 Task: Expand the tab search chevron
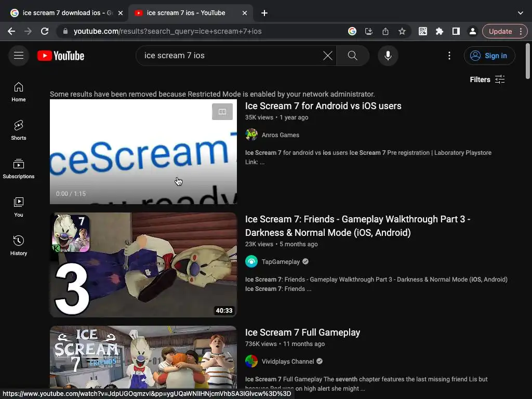pyautogui.click(x=521, y=13)
